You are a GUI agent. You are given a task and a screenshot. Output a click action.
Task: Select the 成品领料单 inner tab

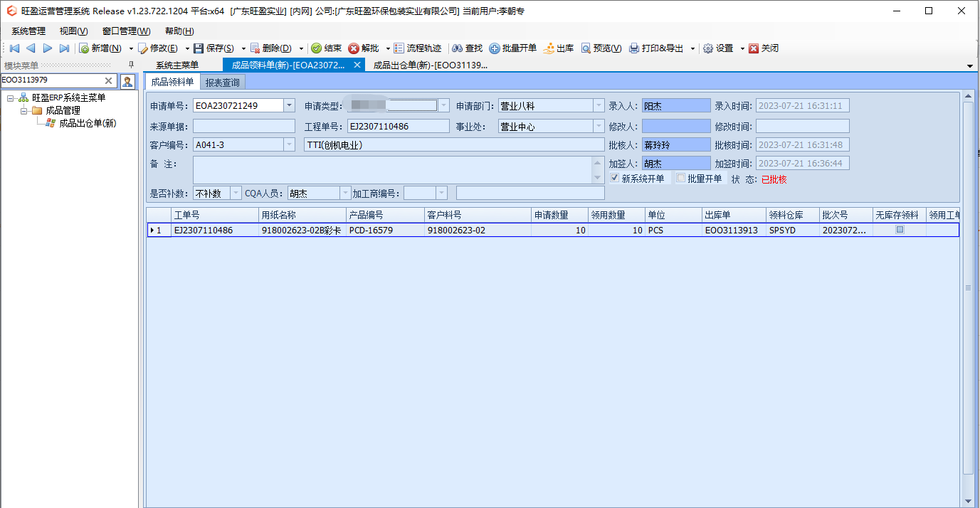click(x=172, y=82)
